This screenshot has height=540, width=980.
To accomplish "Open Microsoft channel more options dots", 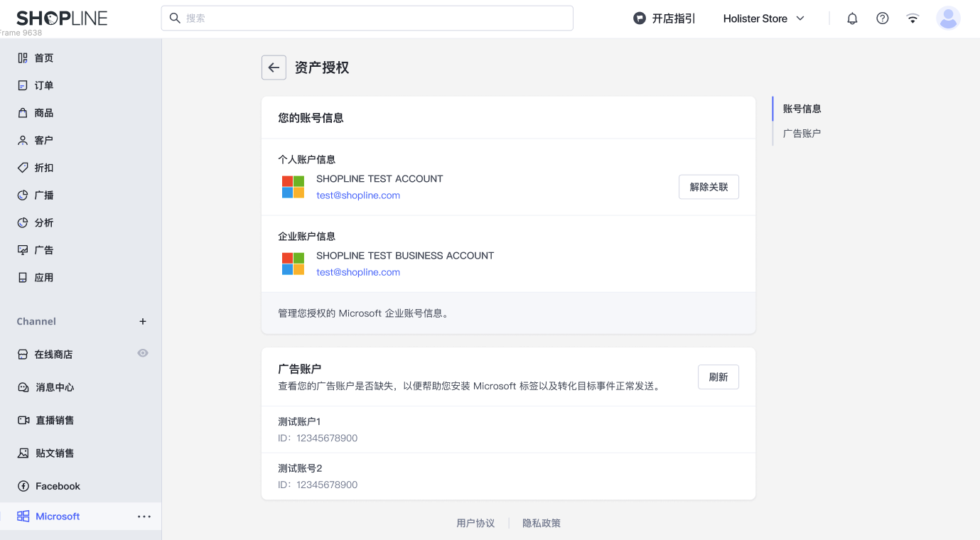I will click(144, 517).
